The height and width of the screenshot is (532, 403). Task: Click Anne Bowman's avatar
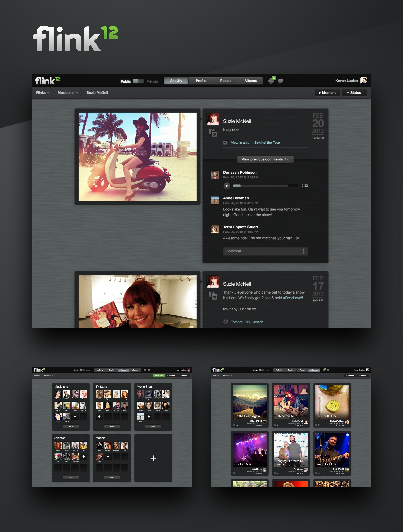[x=215, y=200]
